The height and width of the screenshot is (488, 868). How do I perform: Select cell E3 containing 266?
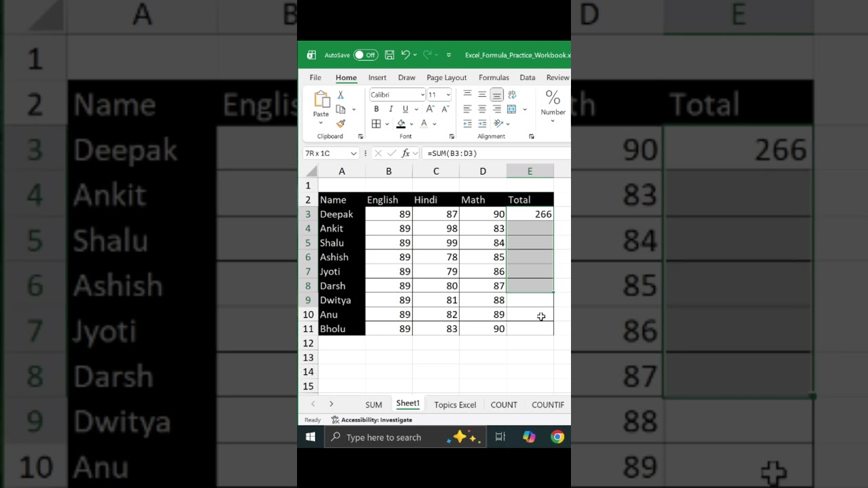point(530,214)
